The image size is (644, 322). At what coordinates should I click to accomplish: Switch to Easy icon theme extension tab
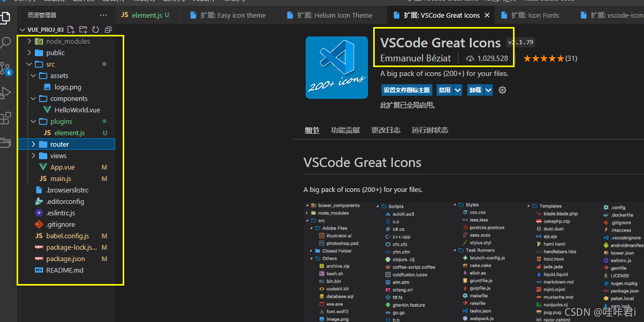233,15
